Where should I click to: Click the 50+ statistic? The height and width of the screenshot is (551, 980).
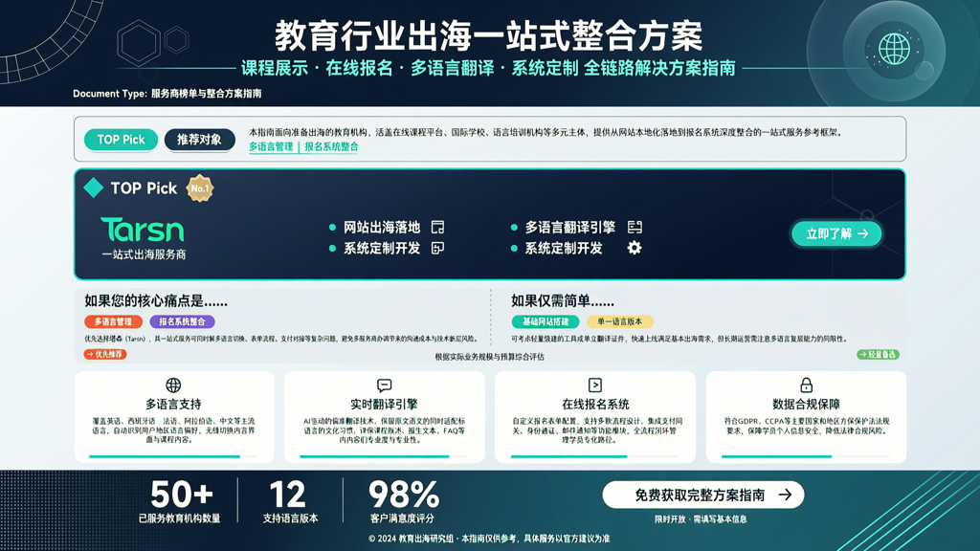[181, 495]
